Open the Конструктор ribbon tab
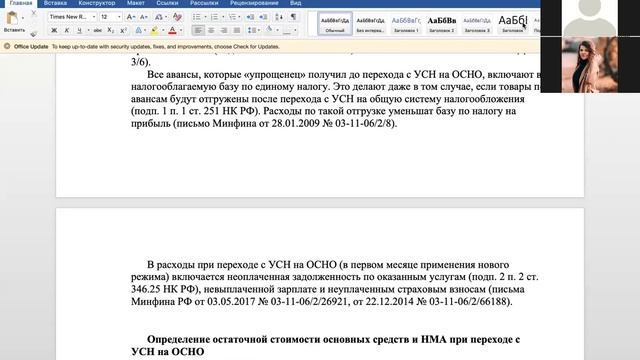Viewport: 640px width, 360px height. click(97, 3)
